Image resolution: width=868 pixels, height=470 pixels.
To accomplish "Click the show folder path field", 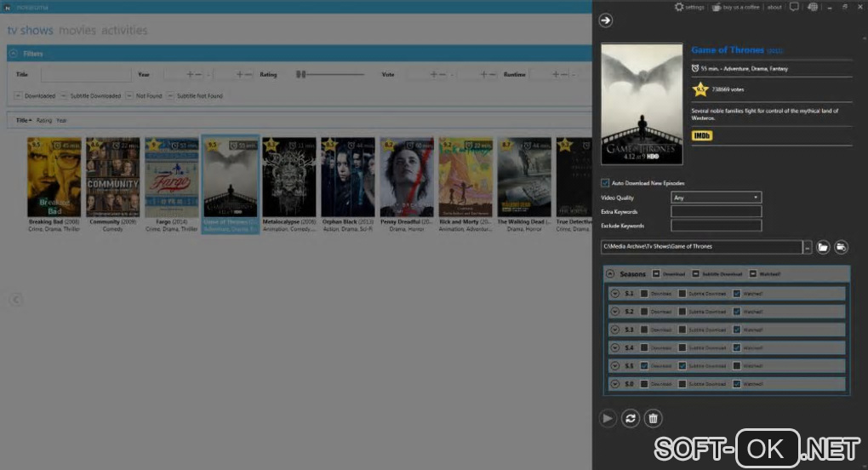I will coord(701,247).
